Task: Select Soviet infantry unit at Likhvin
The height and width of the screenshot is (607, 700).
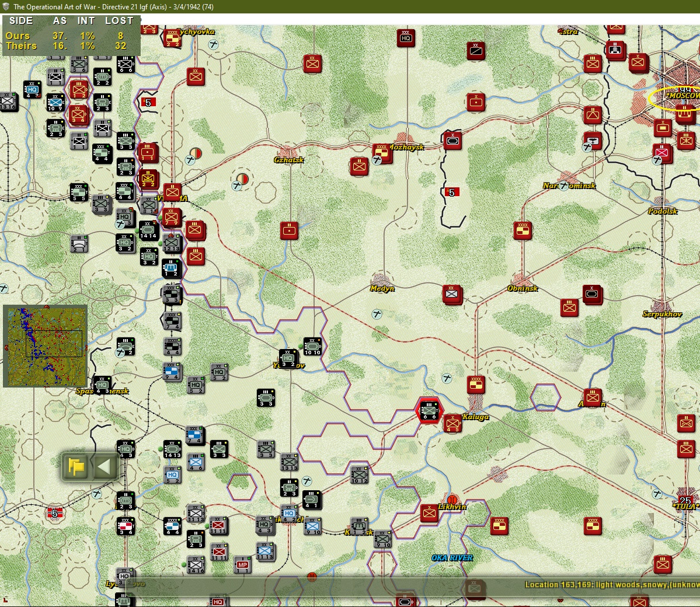Action: pyautogui.click(x=430, y=513)
